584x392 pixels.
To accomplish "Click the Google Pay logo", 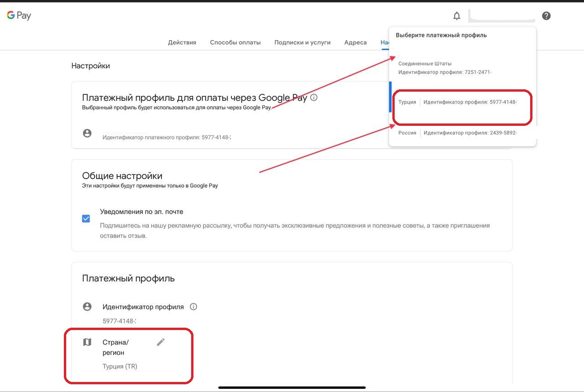I will [x=19, y=15].
